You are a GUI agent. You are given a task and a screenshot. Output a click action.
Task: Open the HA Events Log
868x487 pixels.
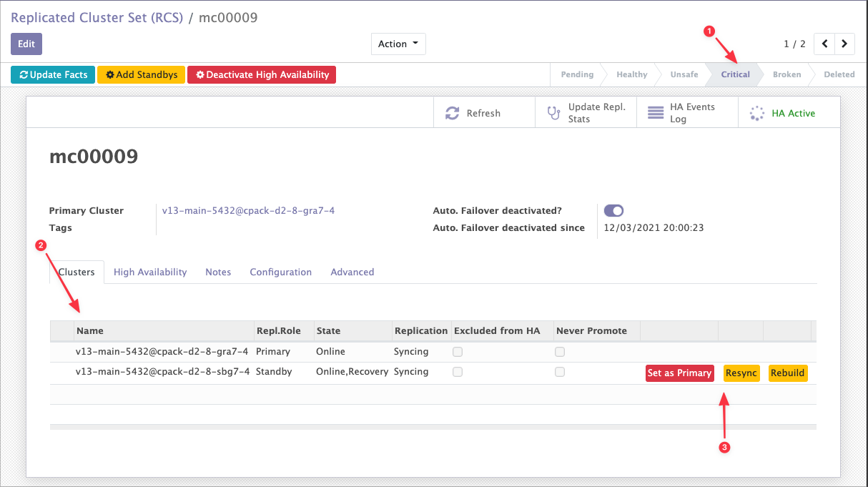[x=681, y=113]
